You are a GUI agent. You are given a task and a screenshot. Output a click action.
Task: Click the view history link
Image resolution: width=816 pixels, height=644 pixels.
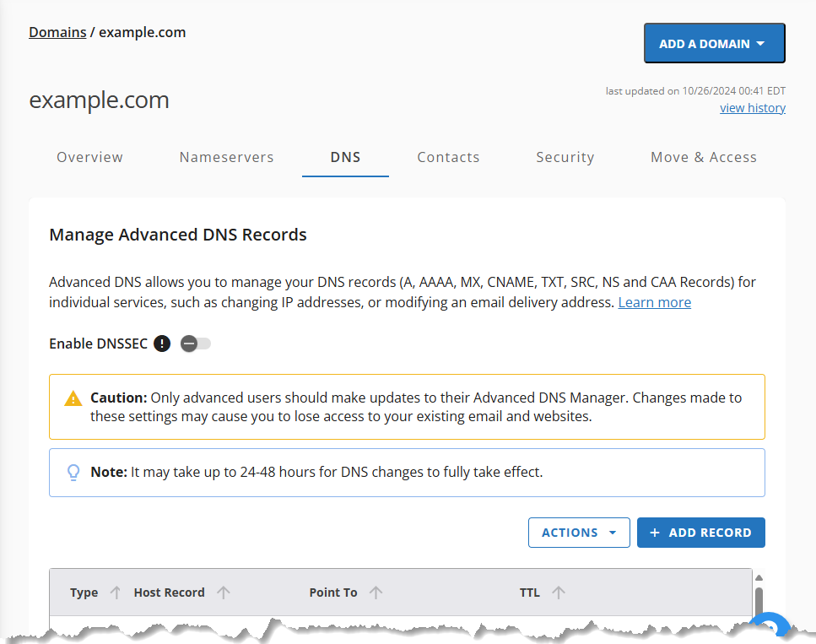click(x=752, y=107)
